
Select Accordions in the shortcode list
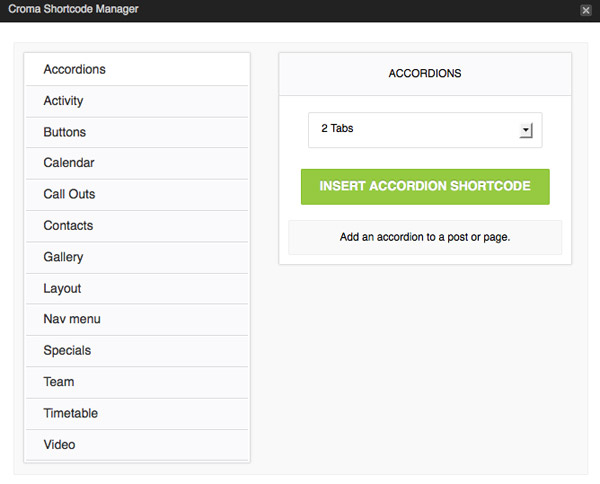[x=137, y=69]
